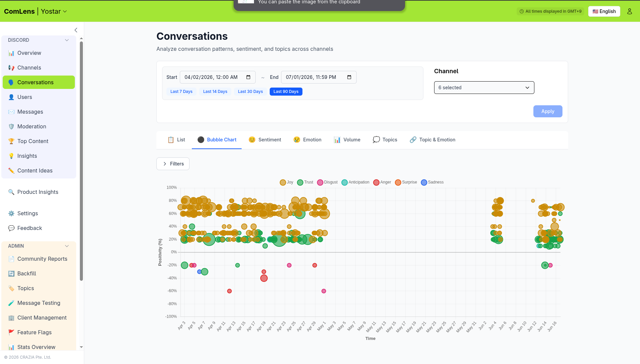Open the Insights lightbulb icon

(11, 156)
